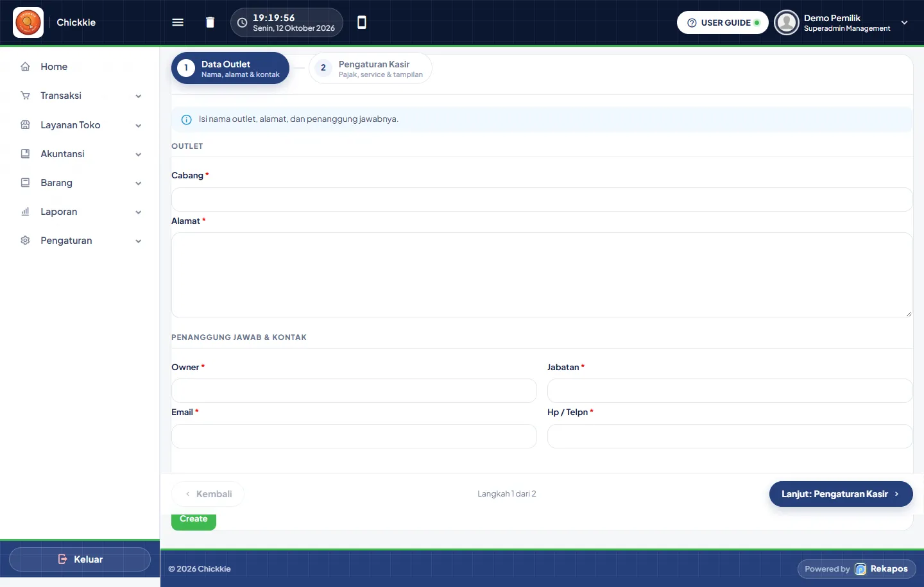Focus the Cabang input field

pos(542,200)
